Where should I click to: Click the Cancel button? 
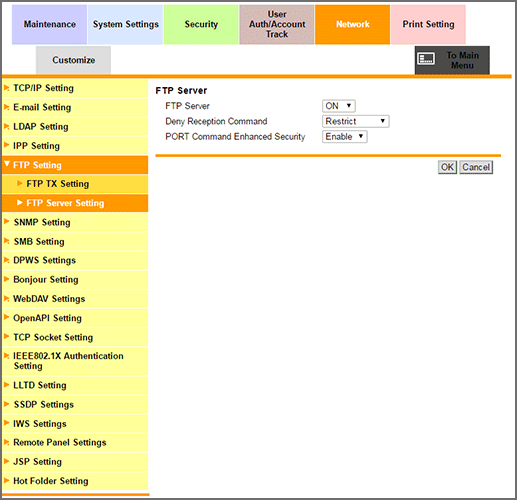pyautogui.click(x=476, y=167)
